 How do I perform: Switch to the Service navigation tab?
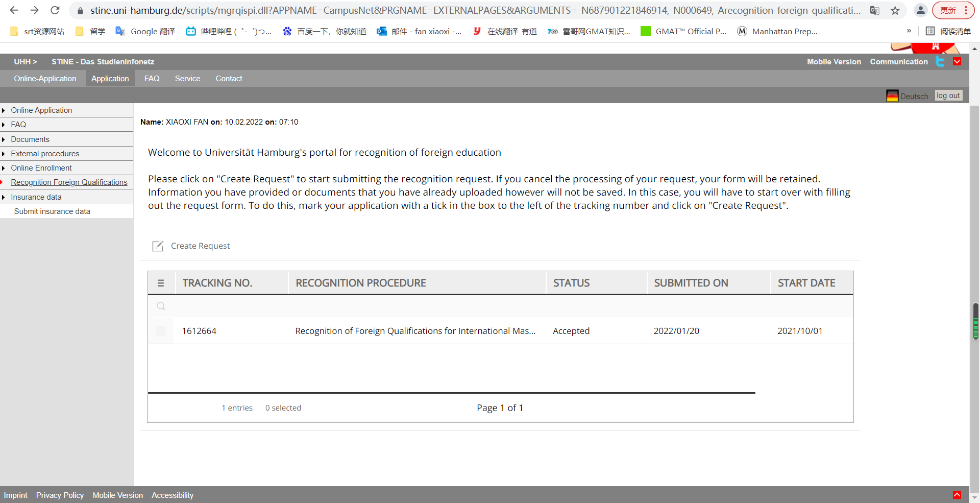187,78
